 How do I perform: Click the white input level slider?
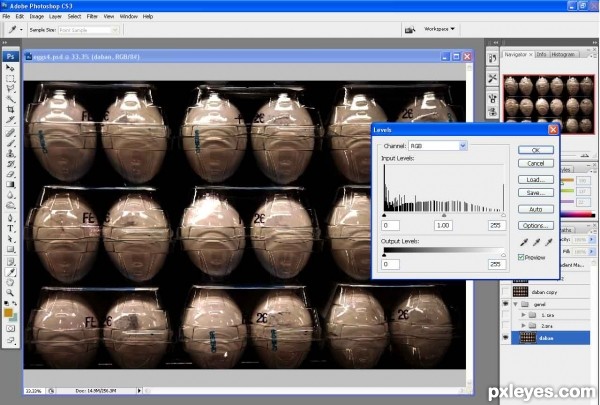click(503, 216)
